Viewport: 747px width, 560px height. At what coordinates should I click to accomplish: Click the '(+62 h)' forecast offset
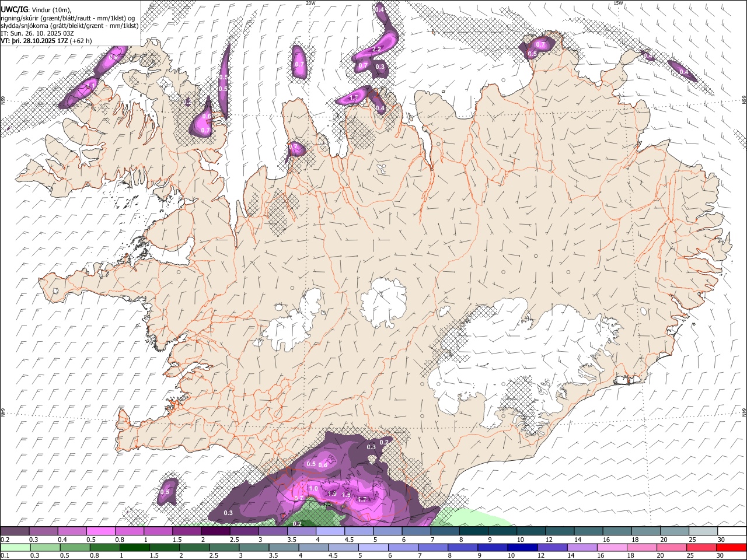click(x=81, y=41)
